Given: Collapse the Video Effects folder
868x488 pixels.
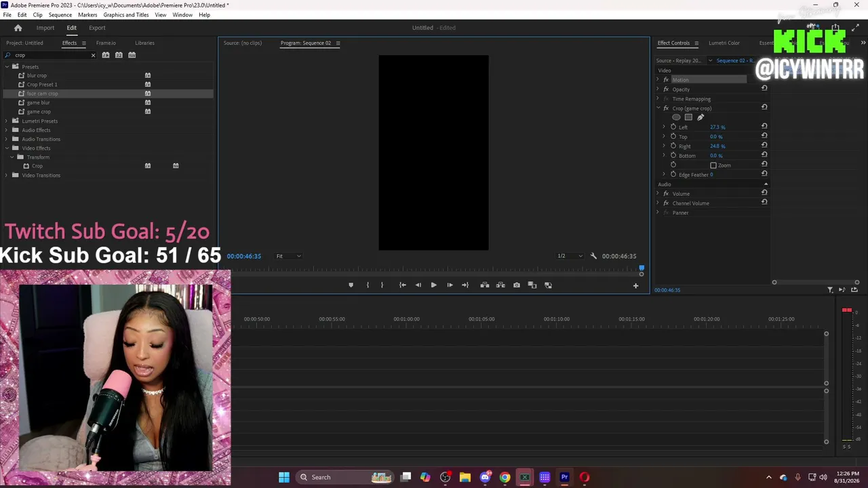Looking at the screenshot, I should point(7,148).
